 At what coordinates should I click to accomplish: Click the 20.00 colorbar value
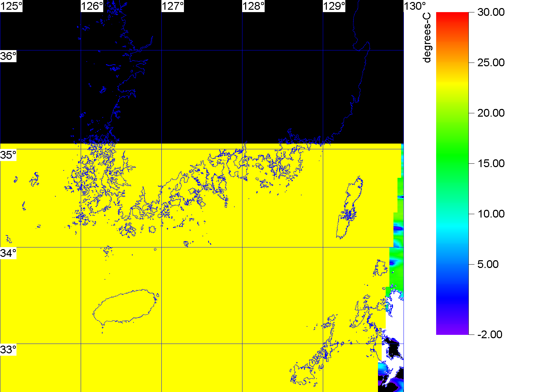pyautogui.click(x=491, y=113)
